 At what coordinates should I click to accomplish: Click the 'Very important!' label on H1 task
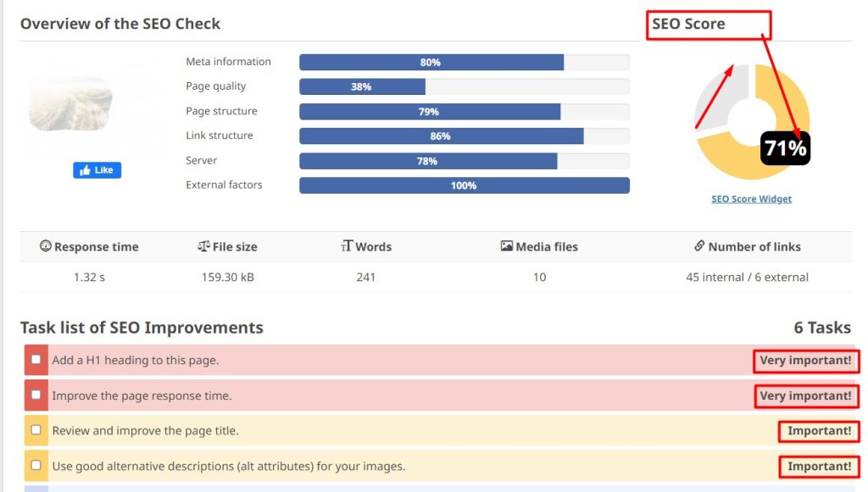[x=805, y=361]
